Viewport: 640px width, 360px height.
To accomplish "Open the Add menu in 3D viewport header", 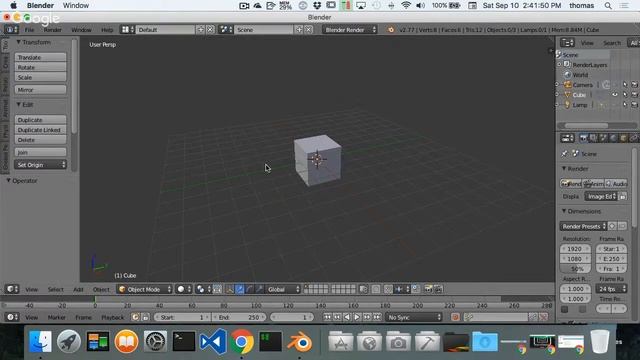I will tap(78, 289).
